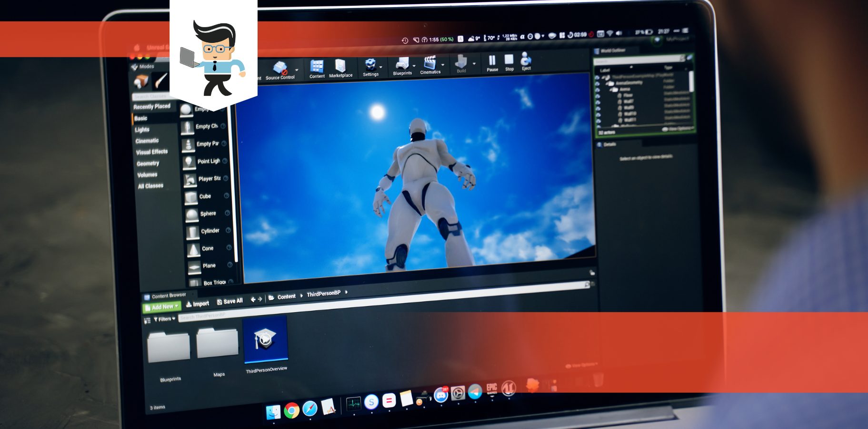Select the Recently Placed category tab
Image resolution: width=868 pixels, height=429 pixels.
point(152,106)
